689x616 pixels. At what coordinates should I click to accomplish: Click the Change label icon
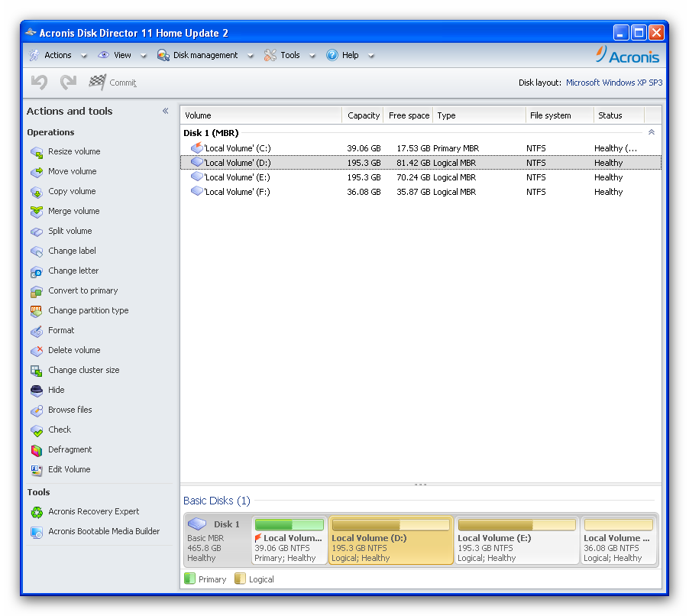37,251
